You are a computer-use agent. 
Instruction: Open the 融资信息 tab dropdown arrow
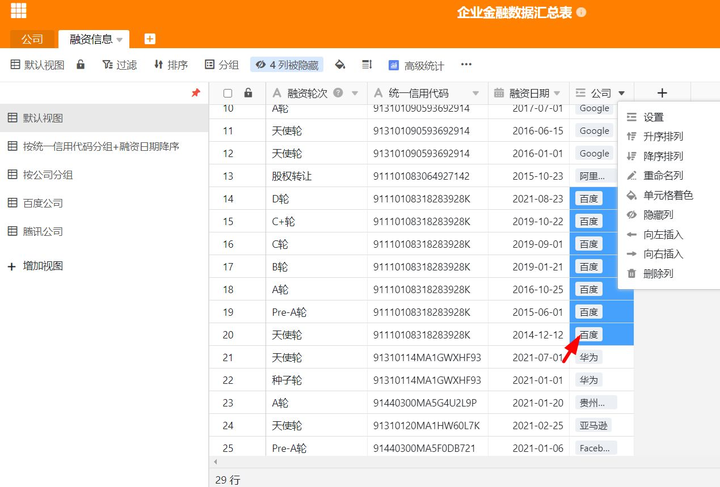coord(119,40)
